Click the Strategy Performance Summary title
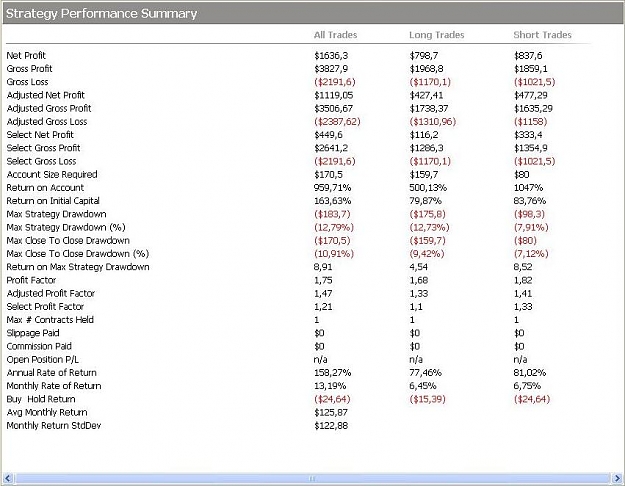 click(101, 13)
